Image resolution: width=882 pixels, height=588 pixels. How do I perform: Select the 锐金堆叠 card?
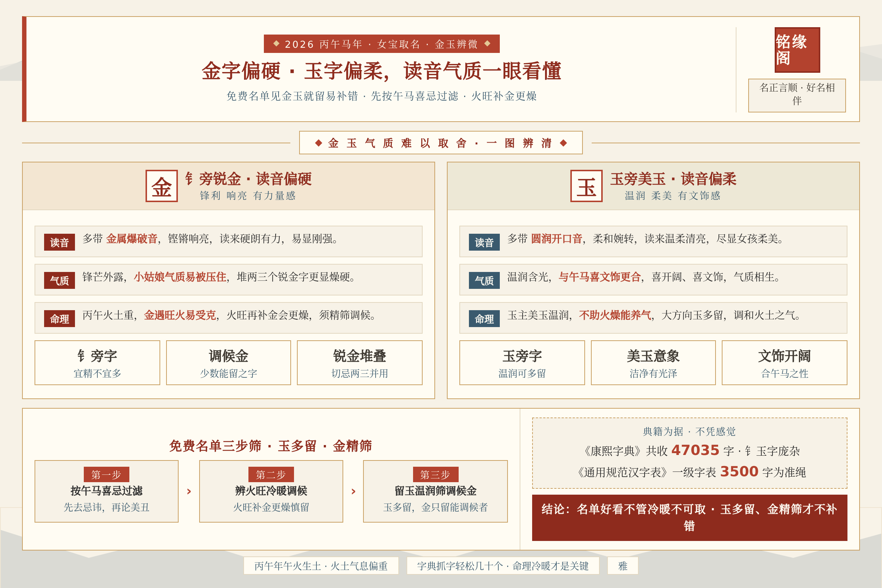(360, 363)
